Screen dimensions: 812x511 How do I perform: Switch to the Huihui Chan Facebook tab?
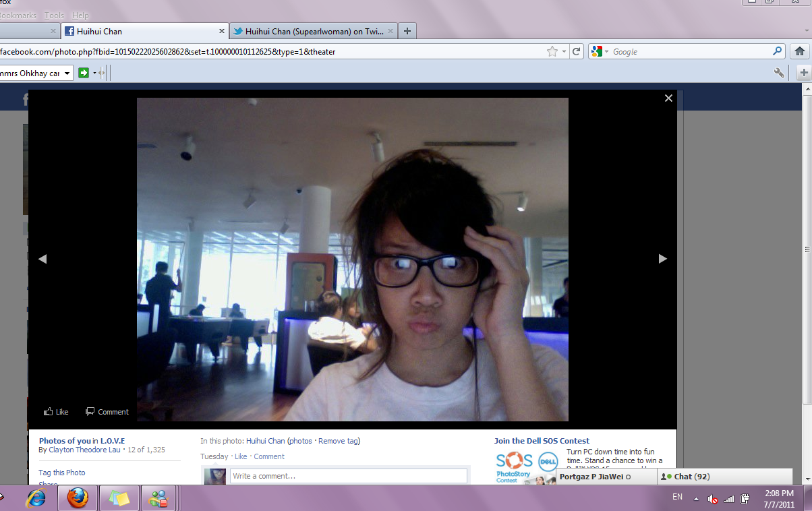click(x=145, y=31)
